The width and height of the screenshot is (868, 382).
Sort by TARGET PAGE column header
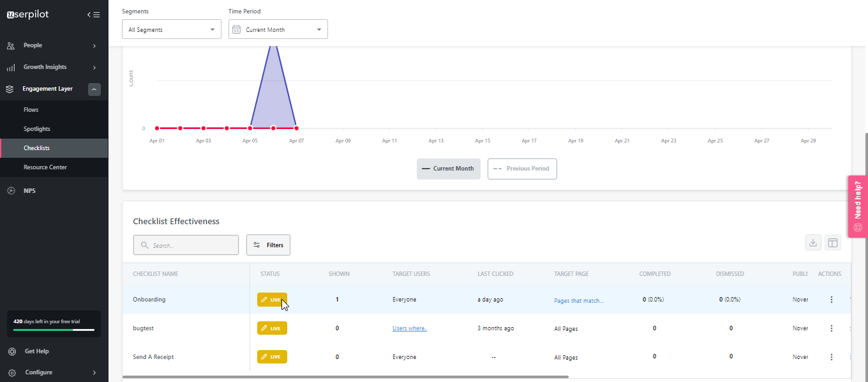571,274
